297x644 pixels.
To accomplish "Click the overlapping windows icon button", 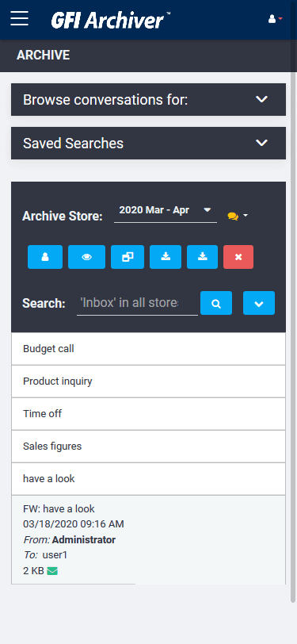I will (128, 257).
